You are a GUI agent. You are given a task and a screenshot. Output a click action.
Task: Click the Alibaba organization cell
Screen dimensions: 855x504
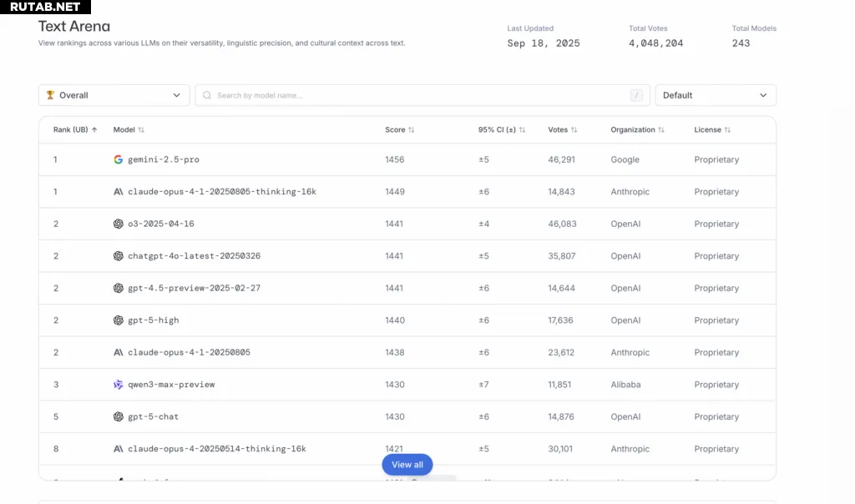(625, 385)
